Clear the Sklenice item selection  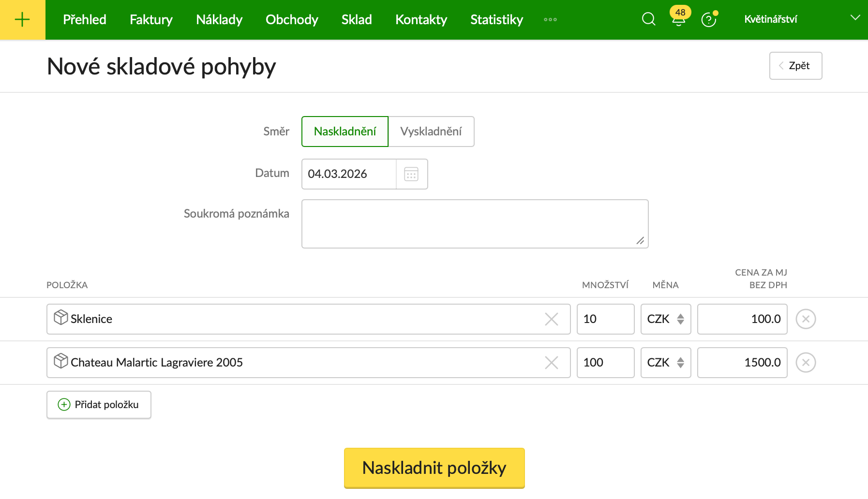coord(552,319)
